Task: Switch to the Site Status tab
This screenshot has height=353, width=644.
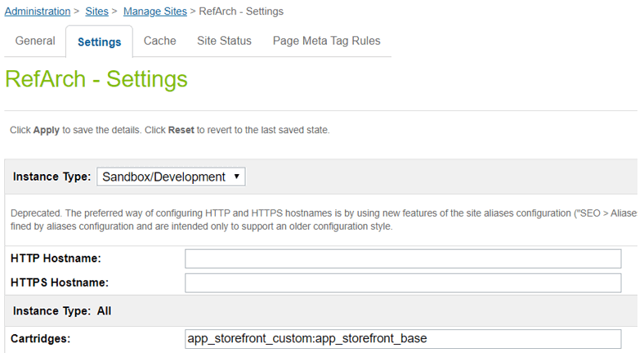Action: 224,41
